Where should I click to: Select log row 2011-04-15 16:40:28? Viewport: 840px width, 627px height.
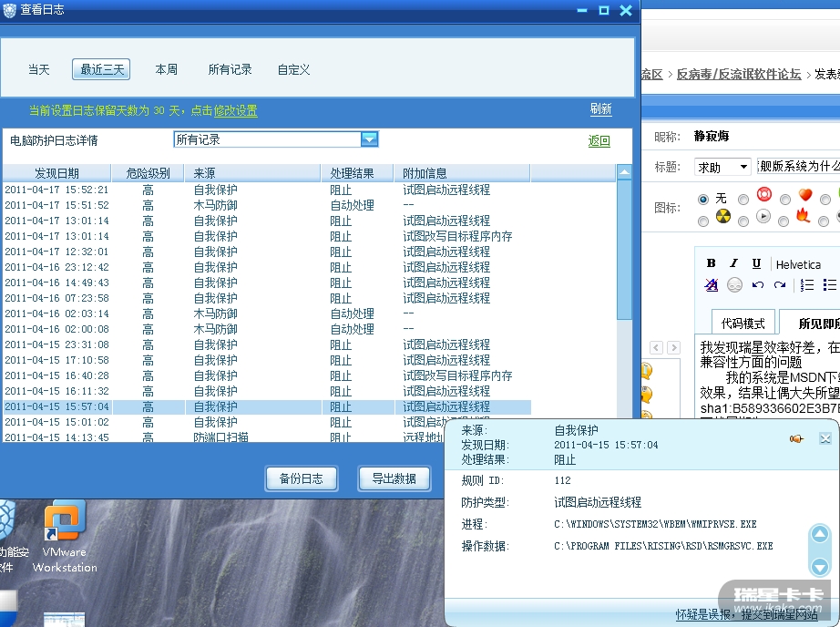pos(267,376)
